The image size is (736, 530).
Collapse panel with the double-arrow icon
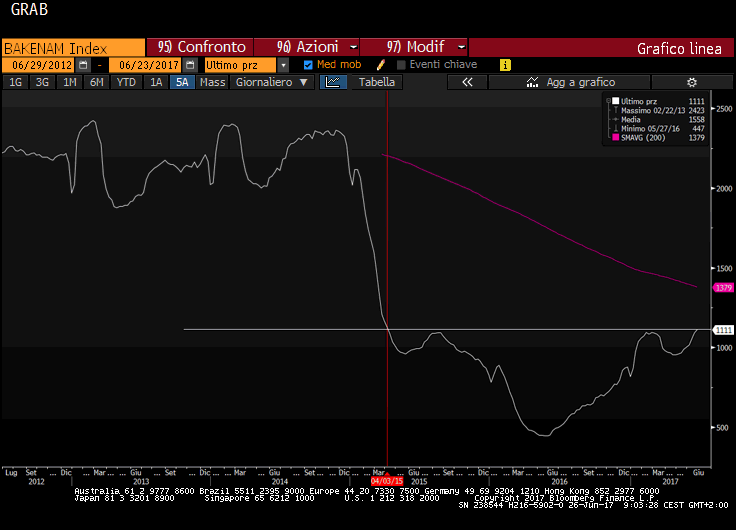click(x=467, y=82)
